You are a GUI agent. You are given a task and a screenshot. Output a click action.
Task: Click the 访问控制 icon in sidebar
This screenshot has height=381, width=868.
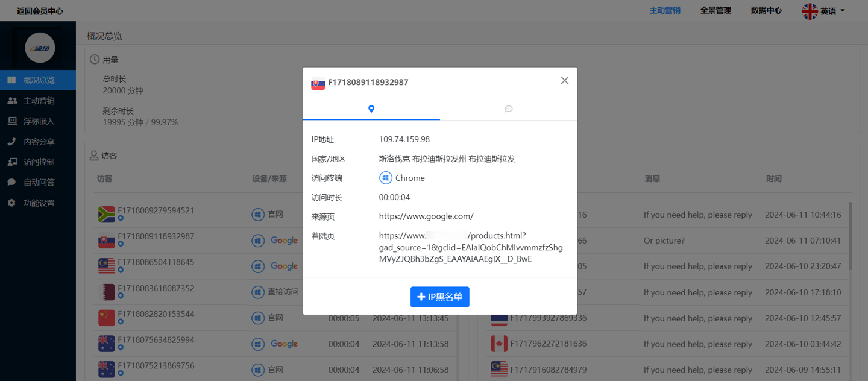click(x=11, y=162)
